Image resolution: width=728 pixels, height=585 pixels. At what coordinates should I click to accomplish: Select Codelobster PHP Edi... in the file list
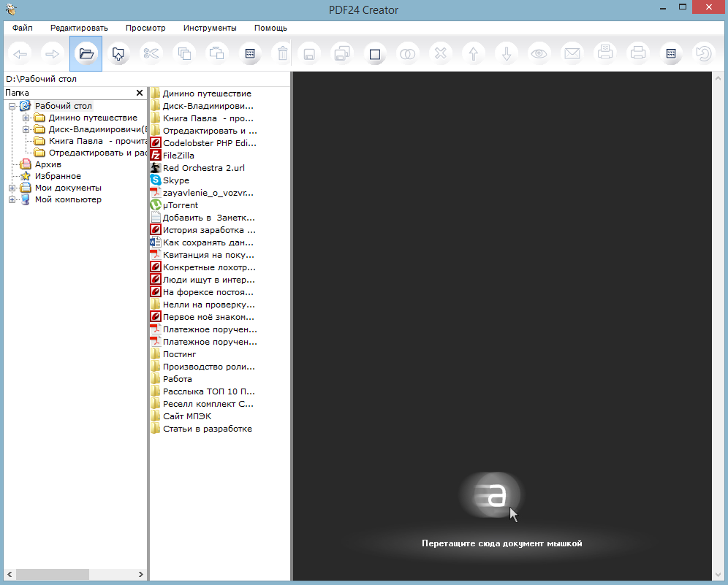pyautogui.click(x=204, y=143)
